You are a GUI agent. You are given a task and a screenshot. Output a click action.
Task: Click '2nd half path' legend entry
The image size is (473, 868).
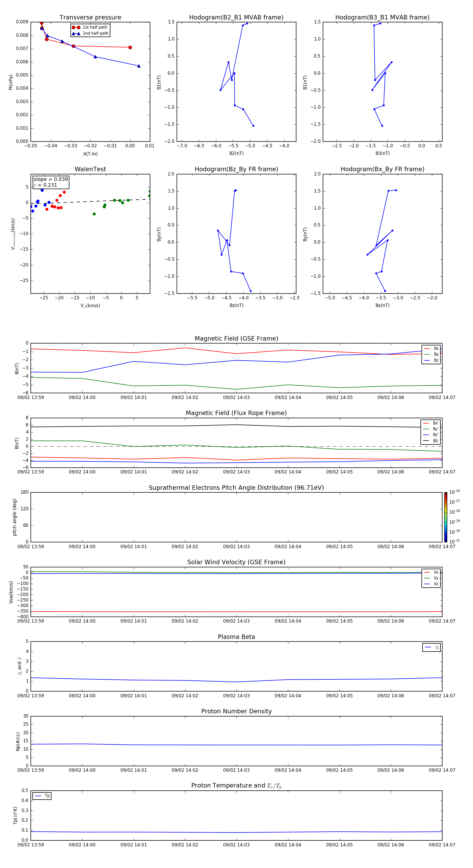[90, 33]
